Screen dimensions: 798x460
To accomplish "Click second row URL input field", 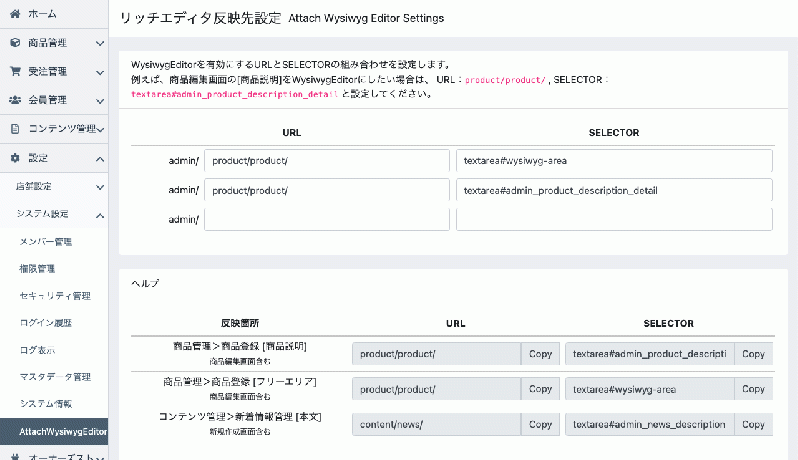I will (x=327, y=190).
